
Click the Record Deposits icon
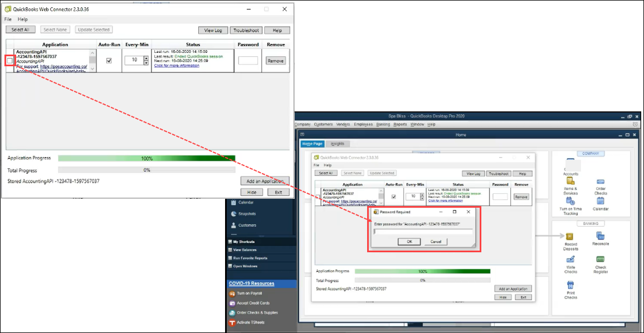(570, 237)
